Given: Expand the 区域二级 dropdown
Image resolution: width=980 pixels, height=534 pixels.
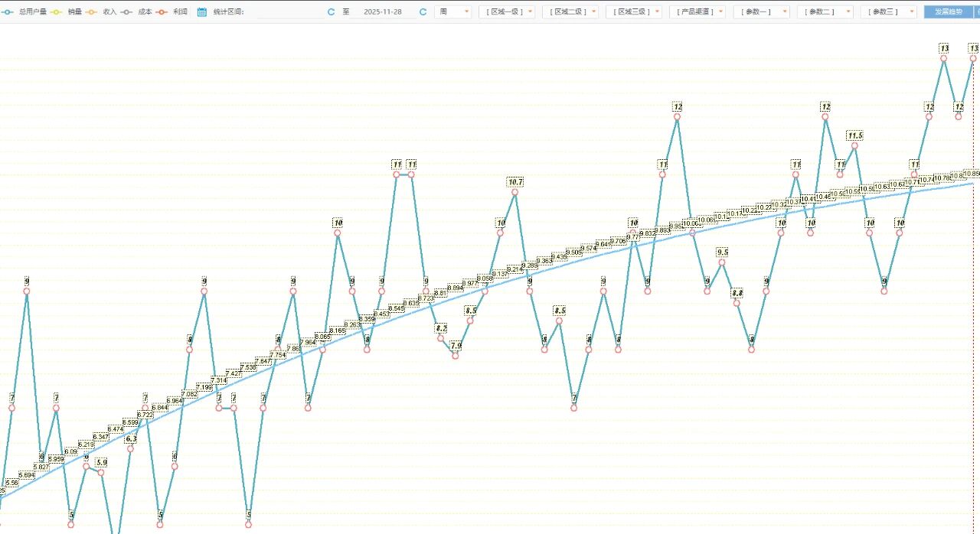Looking at the screenshot, I should (x=570, y=12).
